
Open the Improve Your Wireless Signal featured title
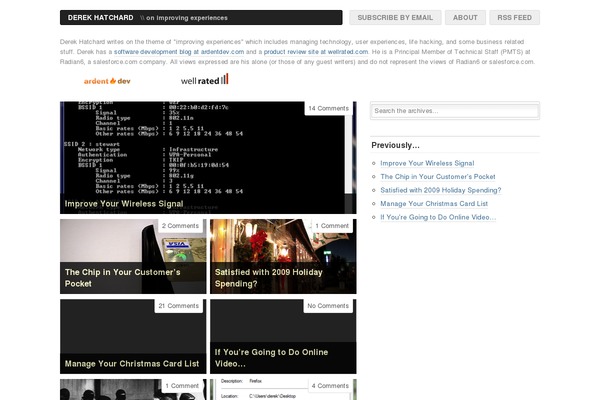point(124,204)
